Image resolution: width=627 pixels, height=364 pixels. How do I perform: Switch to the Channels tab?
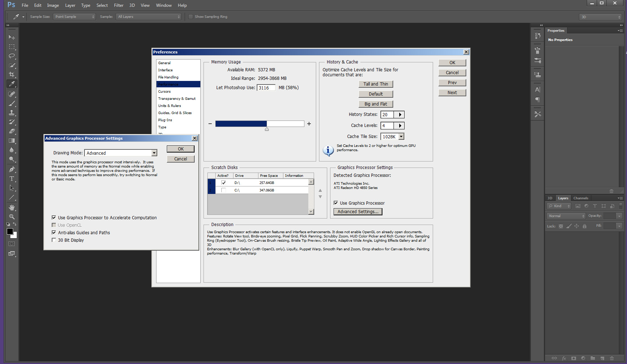[x=581, y=198]
